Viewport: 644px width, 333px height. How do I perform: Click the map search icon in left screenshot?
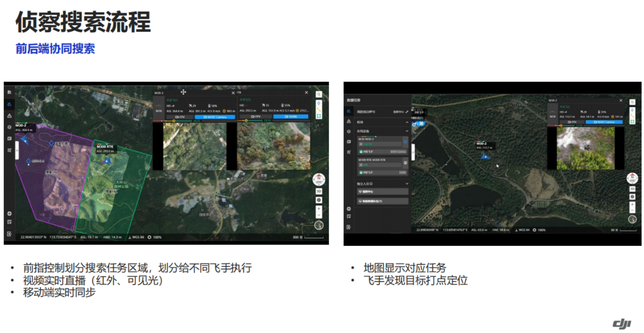pos(319,94)
